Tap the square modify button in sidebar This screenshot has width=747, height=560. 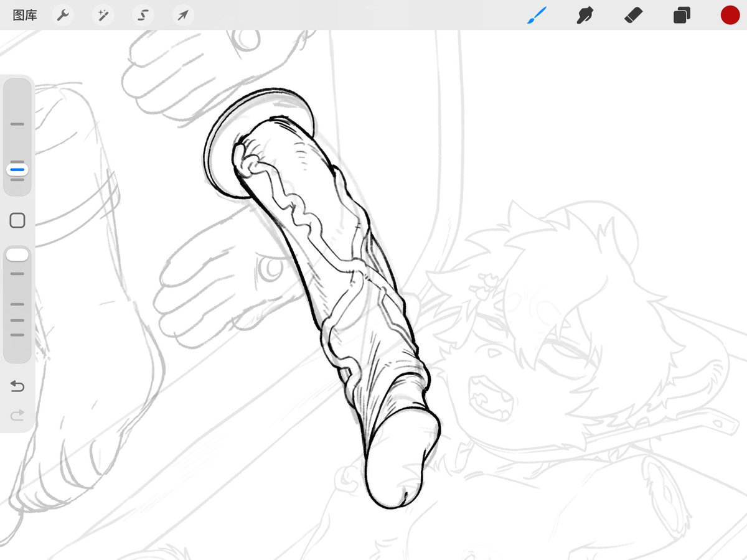pos(17,220)
